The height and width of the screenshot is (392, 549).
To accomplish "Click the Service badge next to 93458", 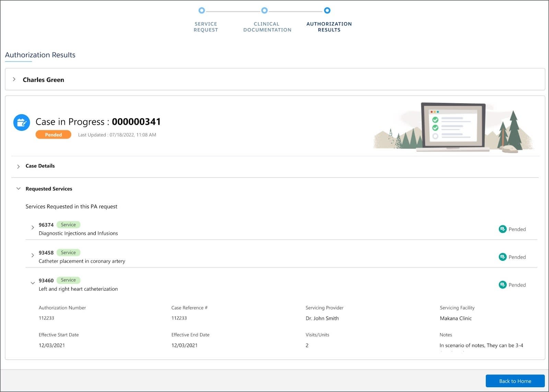I will (x=68, y=252).
